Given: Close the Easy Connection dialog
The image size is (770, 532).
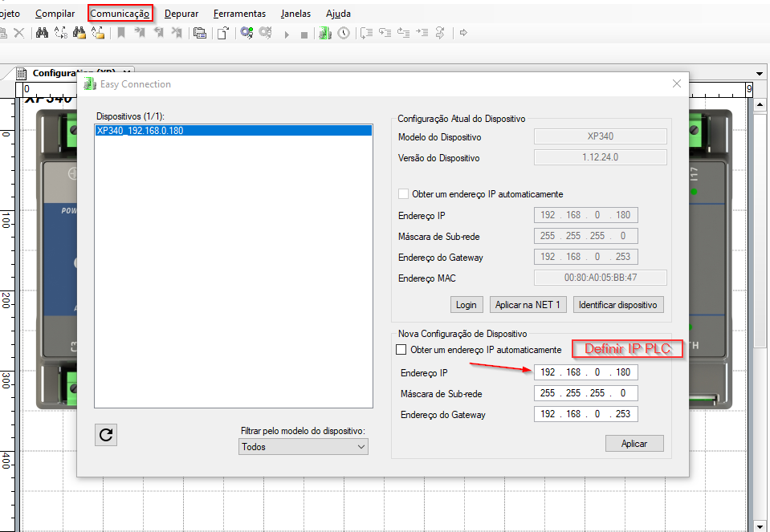Looking at the screenshot, I should tap(677, 83).
